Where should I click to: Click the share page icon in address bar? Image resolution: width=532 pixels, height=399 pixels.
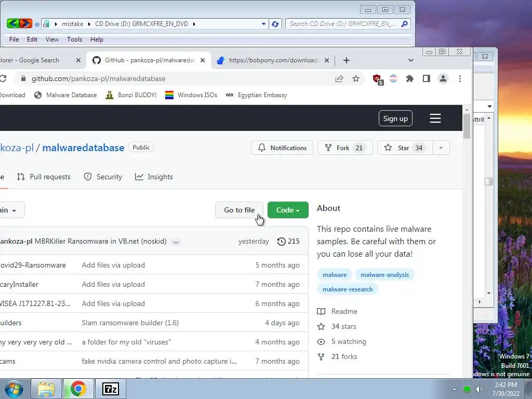(339, 79)
